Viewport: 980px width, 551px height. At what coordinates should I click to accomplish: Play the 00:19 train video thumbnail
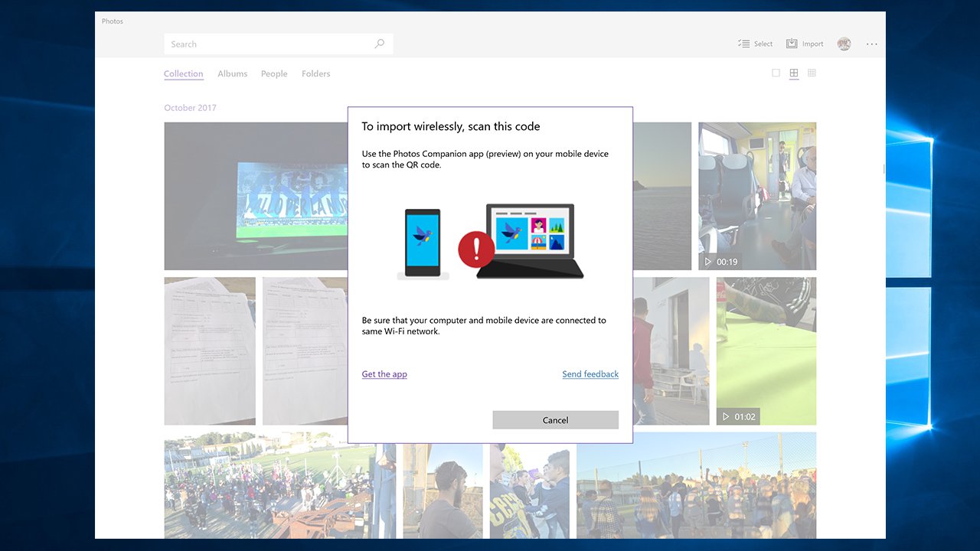(x=757, y=196)
